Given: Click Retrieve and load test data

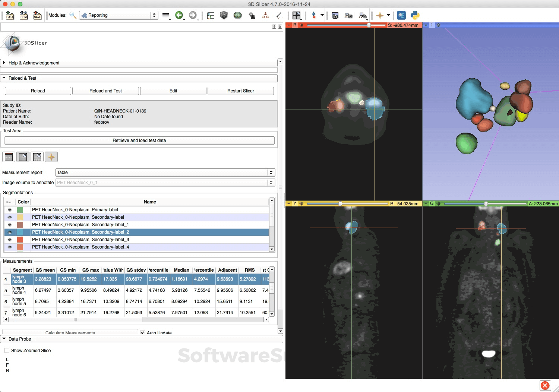Looking at the screenshot, I should [x=139, y=140].
